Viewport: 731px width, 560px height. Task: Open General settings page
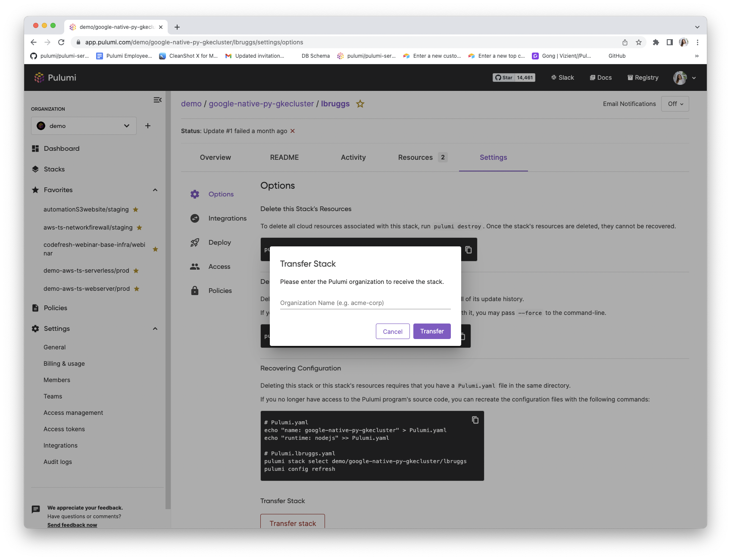click(55, 347)
